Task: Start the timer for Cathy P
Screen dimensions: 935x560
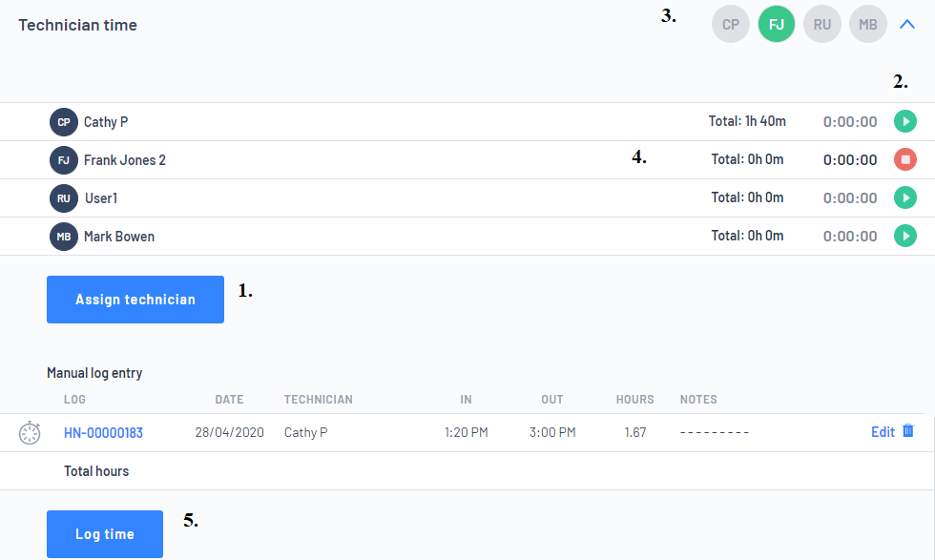Action: coord(904,121)
